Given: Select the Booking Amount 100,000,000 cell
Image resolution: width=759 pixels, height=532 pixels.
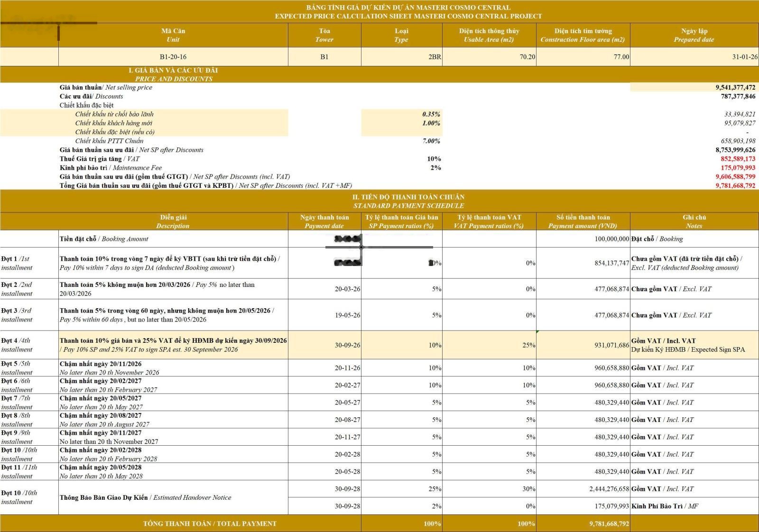Looking at the screenshot, I should pyautogui.click(x=583, y=239).
